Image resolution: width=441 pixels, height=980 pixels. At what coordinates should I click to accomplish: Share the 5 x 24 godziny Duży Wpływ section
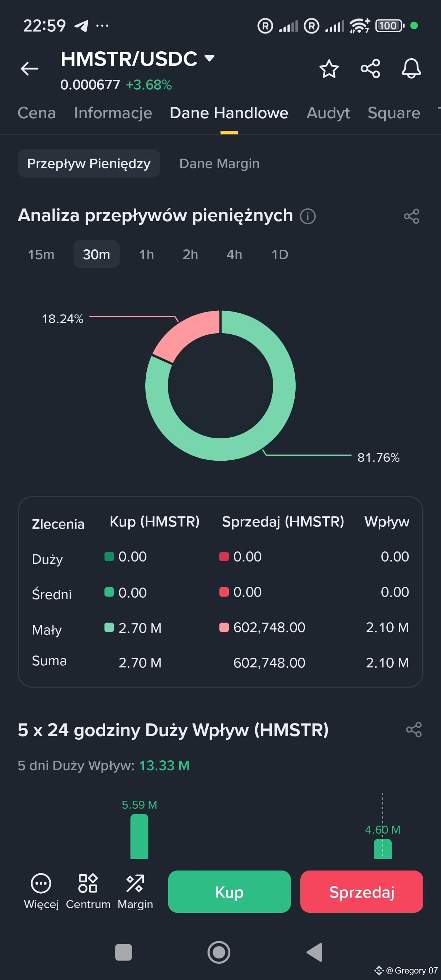[x=414, y=729]
